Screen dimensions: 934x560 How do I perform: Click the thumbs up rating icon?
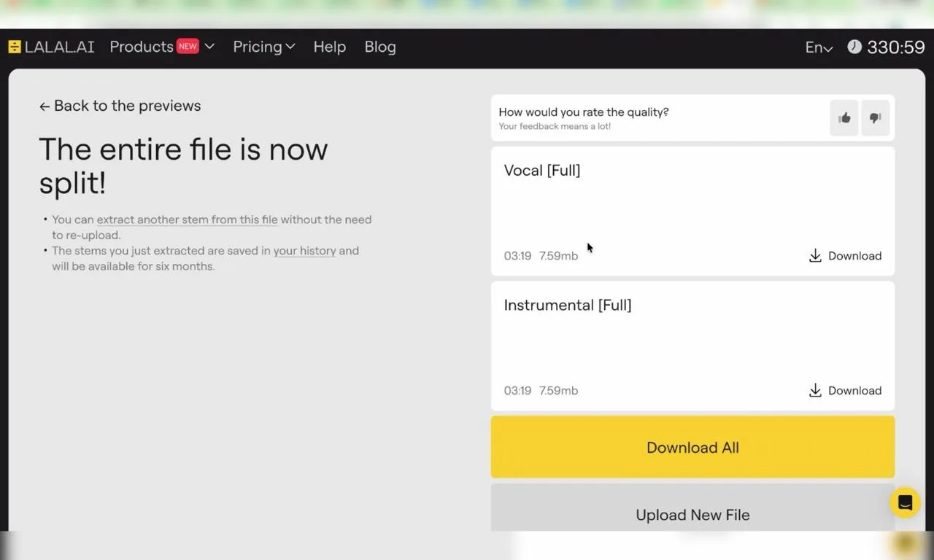click(844, 118)
